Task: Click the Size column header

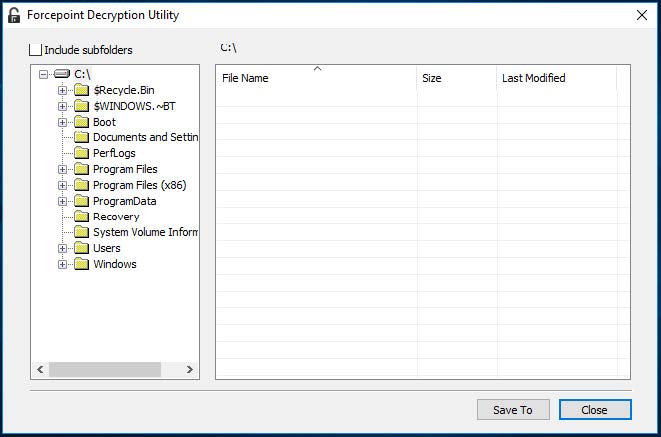Action: click(456, 78)
